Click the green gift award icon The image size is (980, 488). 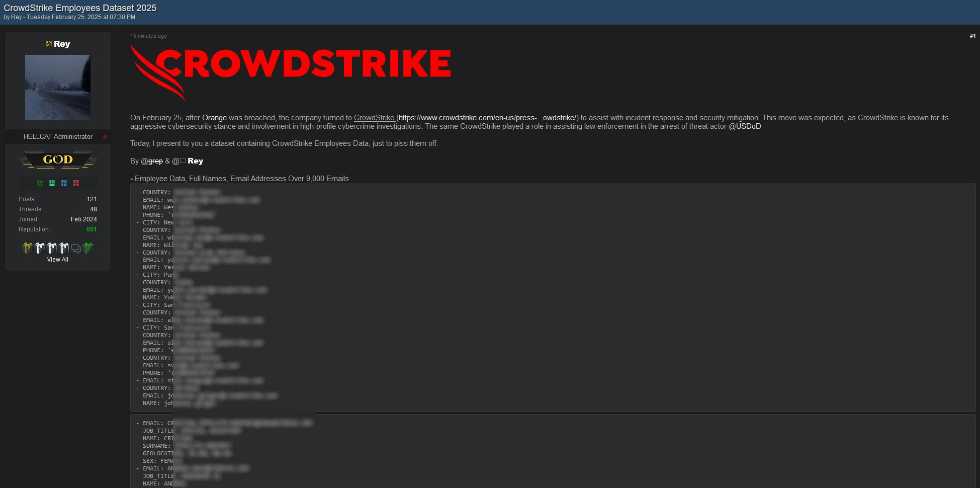(88, 248)
